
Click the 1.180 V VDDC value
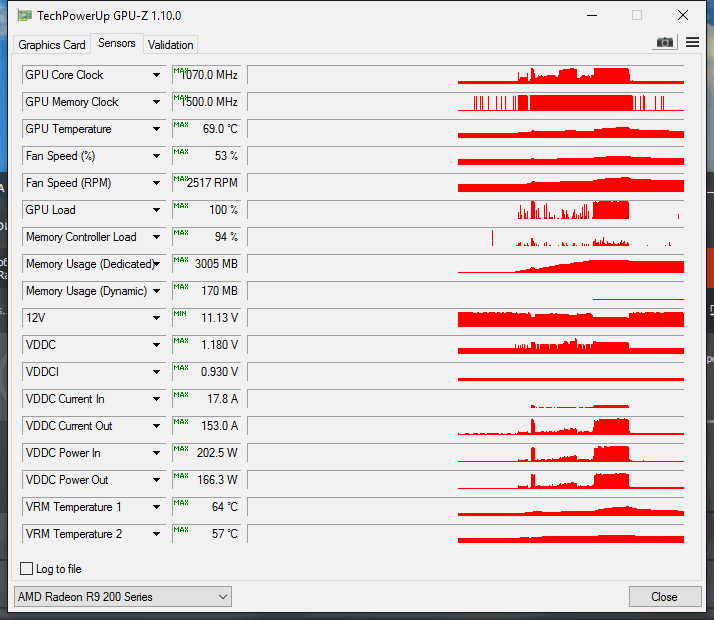pos(206,345)
